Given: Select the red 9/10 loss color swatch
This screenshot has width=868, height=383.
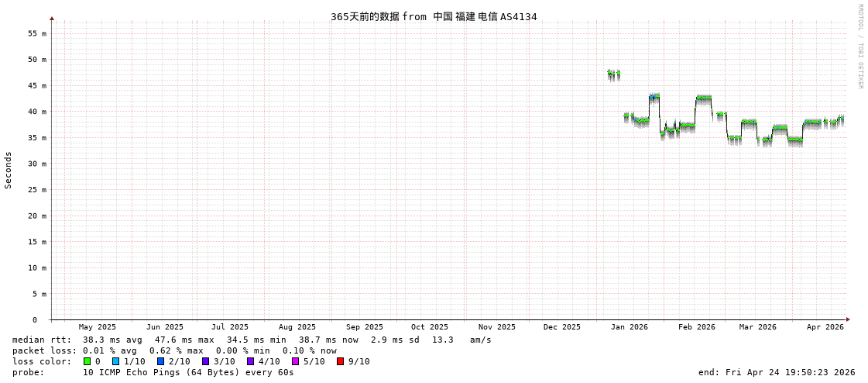Looking at the screenshot, I should [340, 361].
